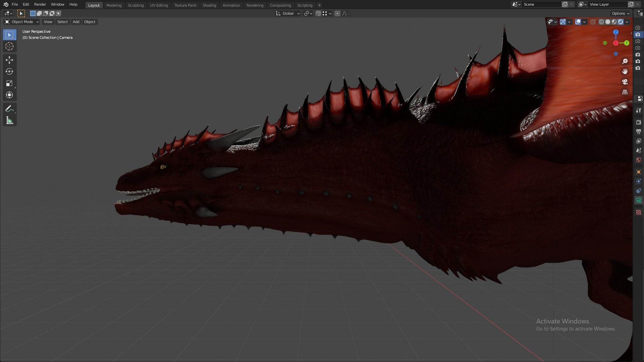Switch to solid viewport shading
The width and height of the screenshot is (644, 362).
608,22
